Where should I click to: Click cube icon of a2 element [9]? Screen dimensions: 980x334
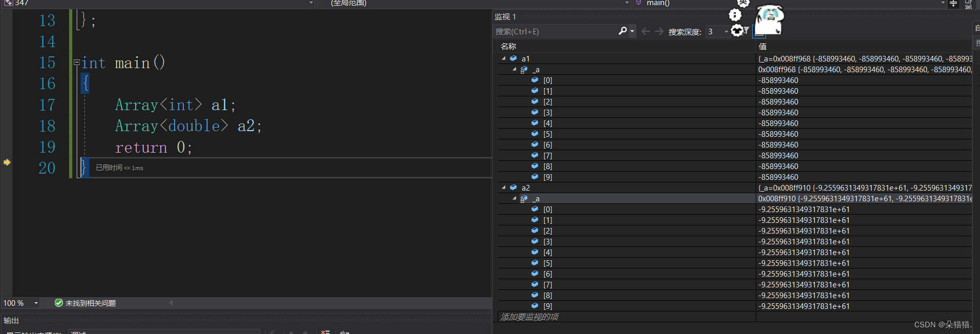pos(535,306)
